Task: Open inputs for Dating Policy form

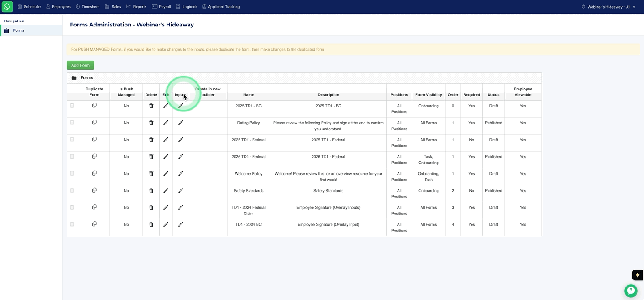Action: [180, 123]
